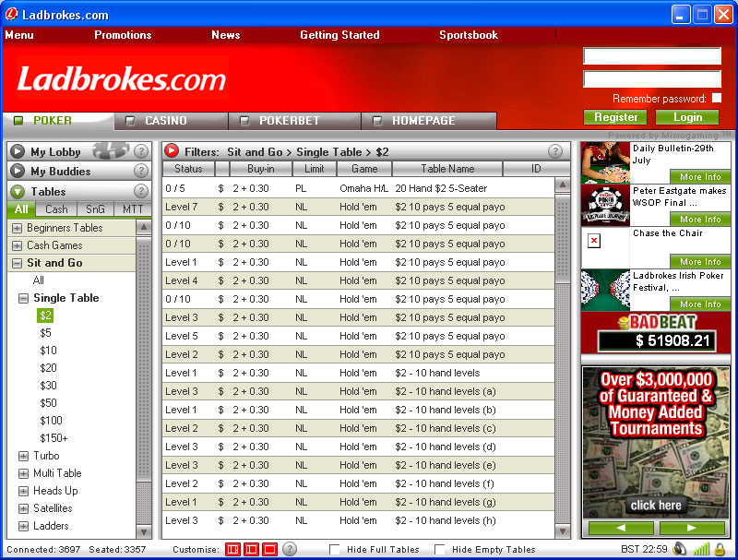
Task: Click the poker chips icon in My Lobby
Action: coord(111,150)
